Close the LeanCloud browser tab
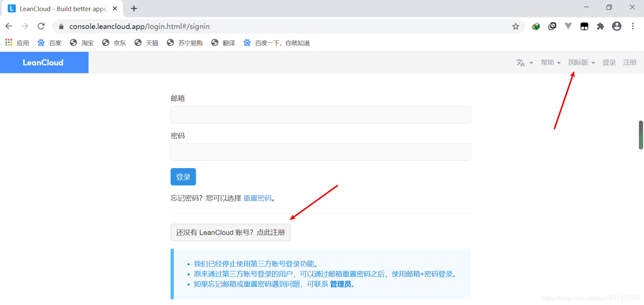The image size is (644, 305). (115, 9)
